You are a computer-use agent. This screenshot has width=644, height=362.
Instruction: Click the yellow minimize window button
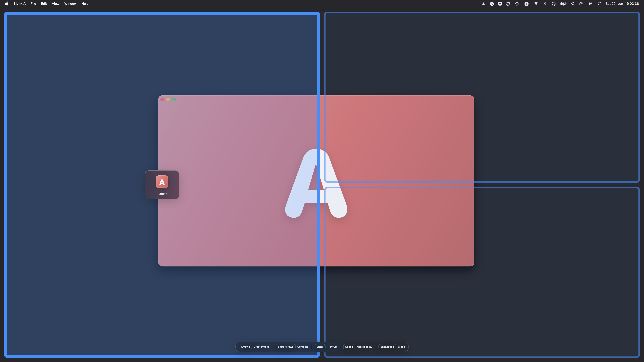(x=168, y=99)
